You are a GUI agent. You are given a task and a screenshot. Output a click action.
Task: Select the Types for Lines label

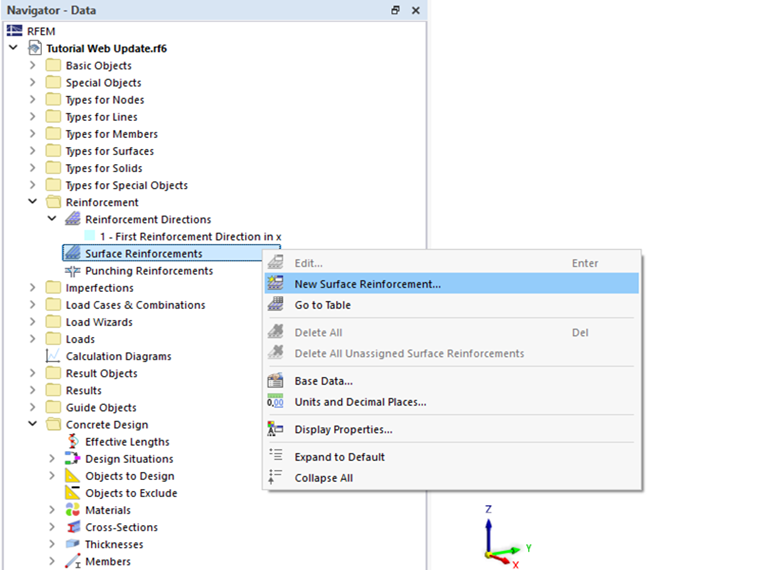pos(101,117)
